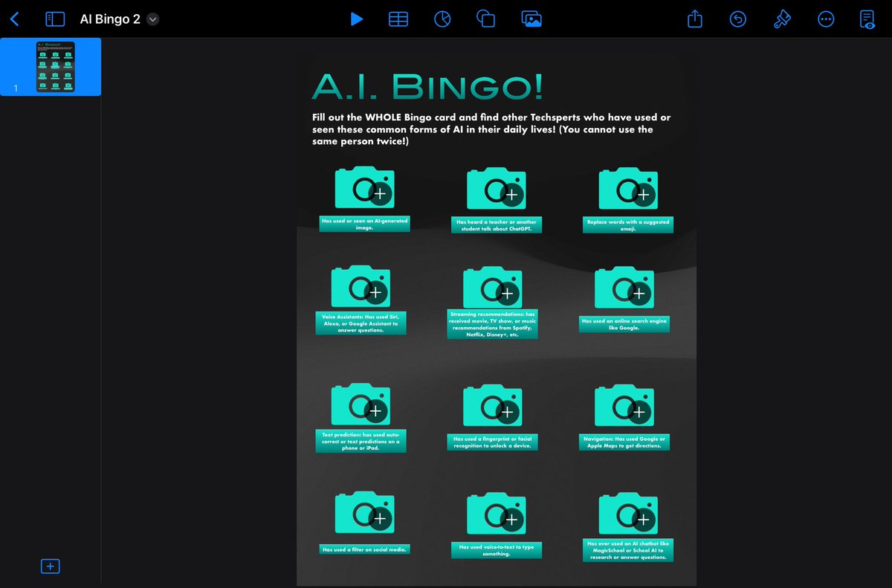
Task: Select the 'talk about ChatGPT' caption
Action: 496,225
